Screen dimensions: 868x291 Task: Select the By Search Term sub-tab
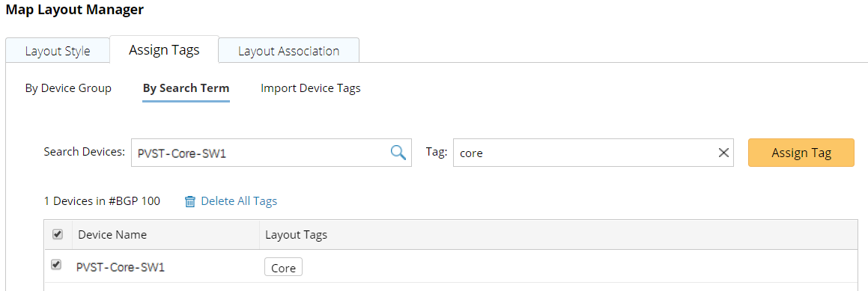point(186,88)
